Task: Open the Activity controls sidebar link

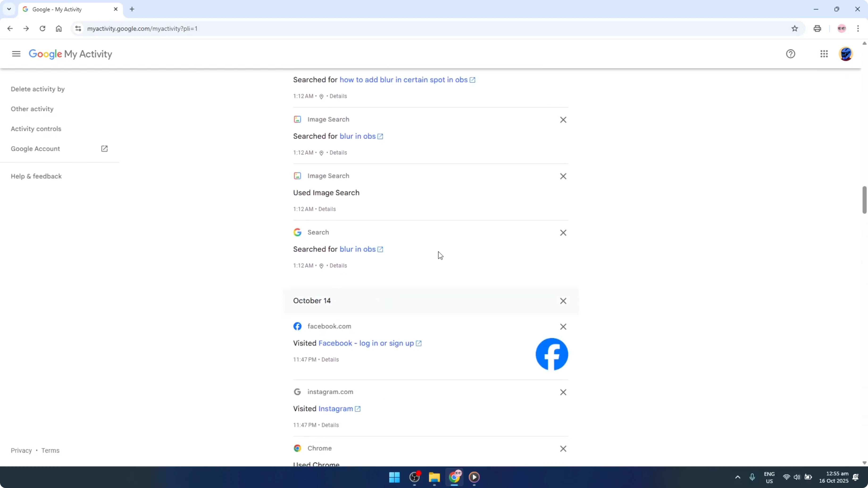Action: (36, 128)
